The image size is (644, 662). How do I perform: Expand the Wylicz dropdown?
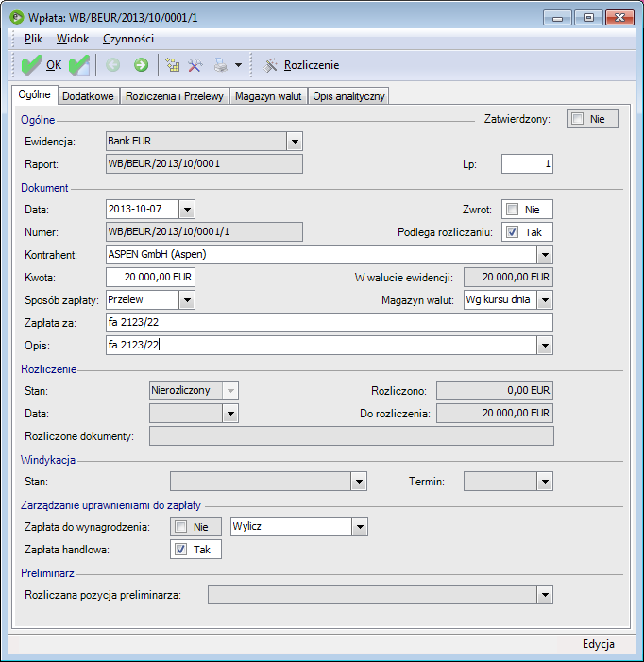coord(360,526)
